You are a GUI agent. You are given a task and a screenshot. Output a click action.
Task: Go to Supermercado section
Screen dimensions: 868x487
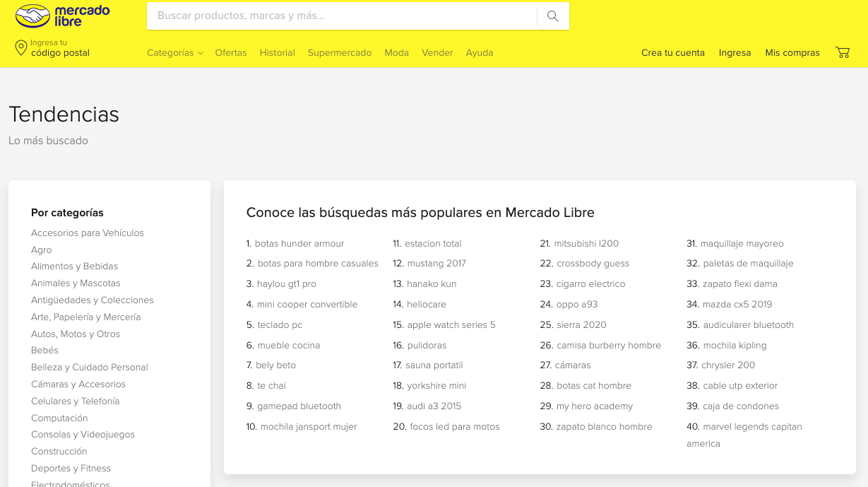pyautogui.click(x=340, y=53)
